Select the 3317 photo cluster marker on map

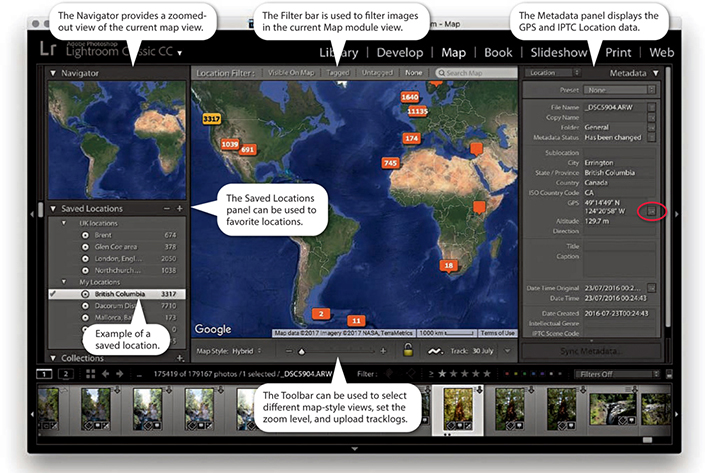pyautogui.click(x=211, y=119)
